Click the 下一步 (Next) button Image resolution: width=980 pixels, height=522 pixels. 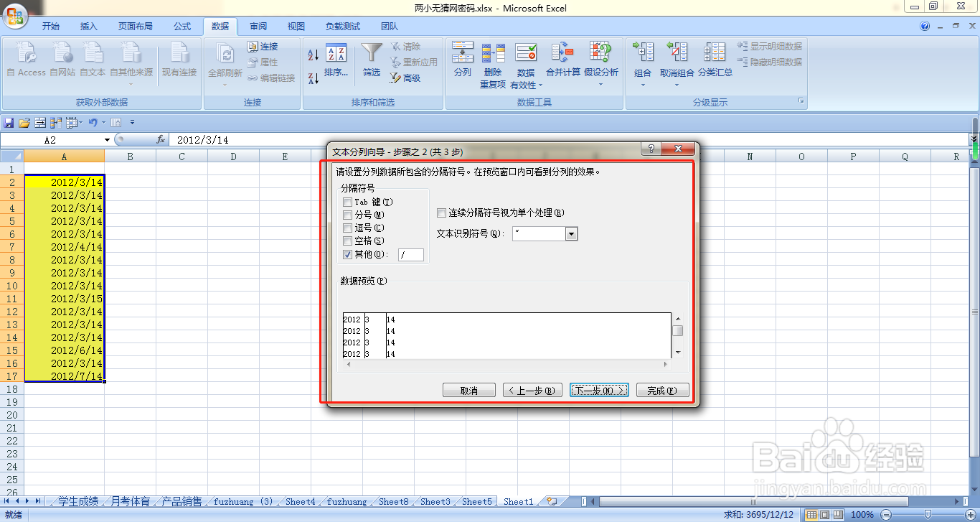click(599, 389)
